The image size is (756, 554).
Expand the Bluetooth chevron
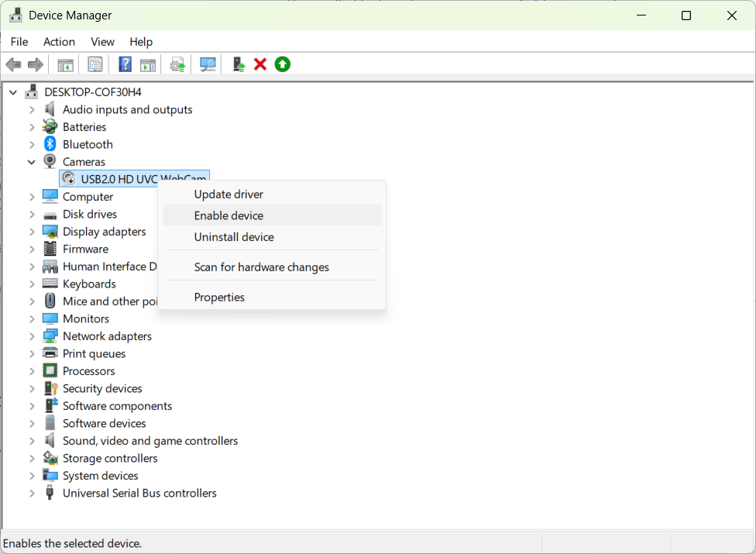pos(32,145)
